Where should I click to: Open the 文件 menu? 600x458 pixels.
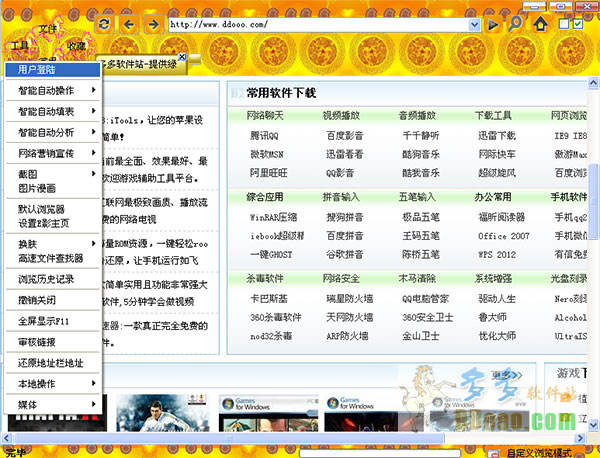click(48, 28)
